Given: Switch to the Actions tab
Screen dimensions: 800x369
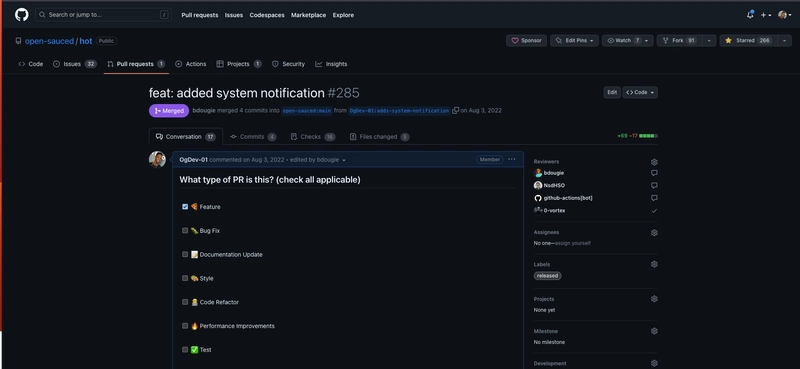Looking at the screenshot, I should click(191, 64).
